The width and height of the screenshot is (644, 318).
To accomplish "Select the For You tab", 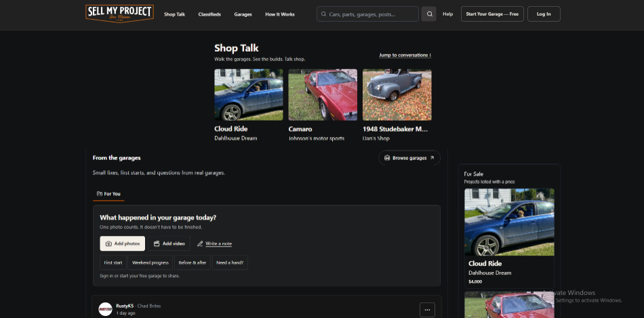I will pyautogui.click(x=108, y=194).
